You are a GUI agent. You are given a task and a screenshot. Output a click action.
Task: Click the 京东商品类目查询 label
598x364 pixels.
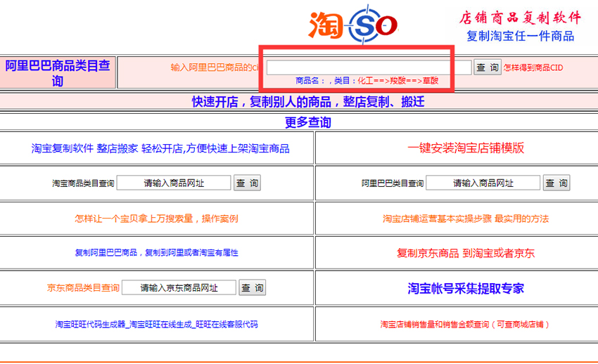83,288
